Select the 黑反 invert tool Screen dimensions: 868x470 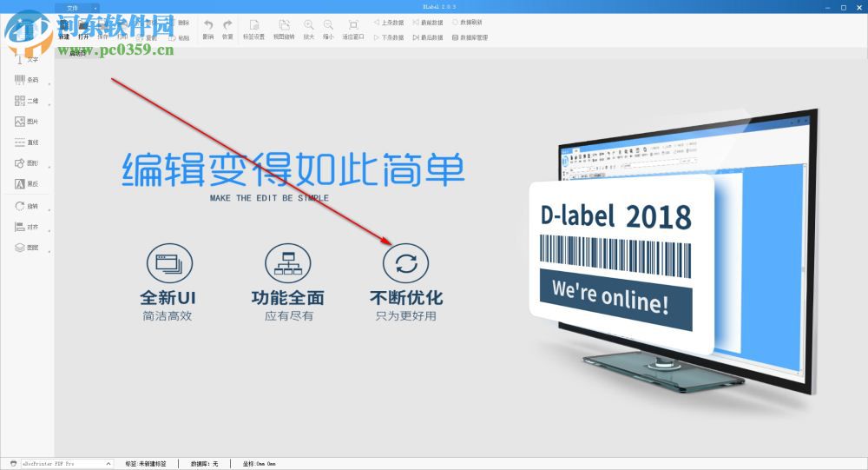[x=27, y=183]
